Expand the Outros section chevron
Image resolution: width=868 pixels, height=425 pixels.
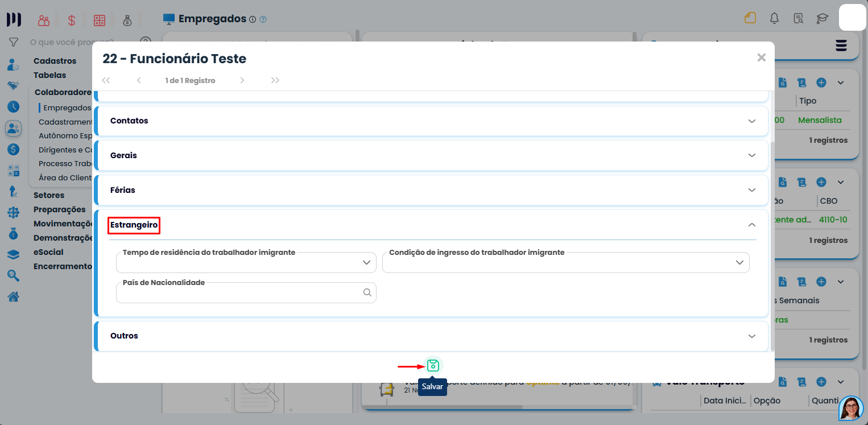(x=752, y=336)
